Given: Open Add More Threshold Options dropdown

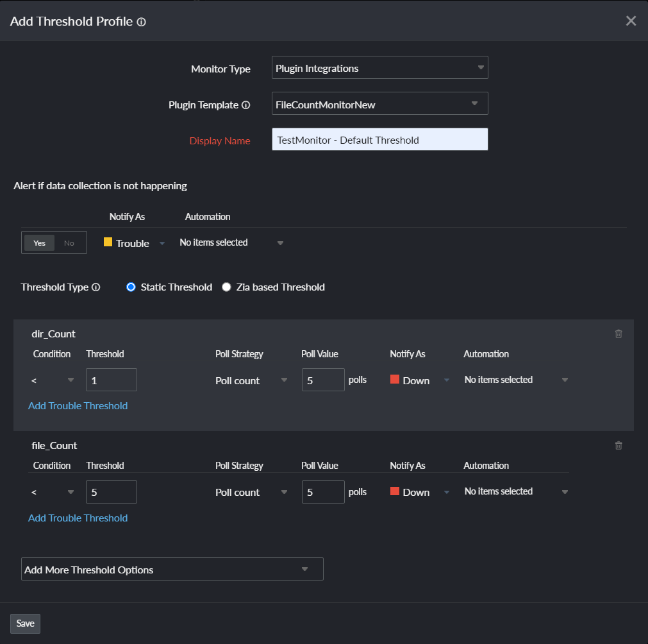Looking at the screenshot, I should click(172, 569).
